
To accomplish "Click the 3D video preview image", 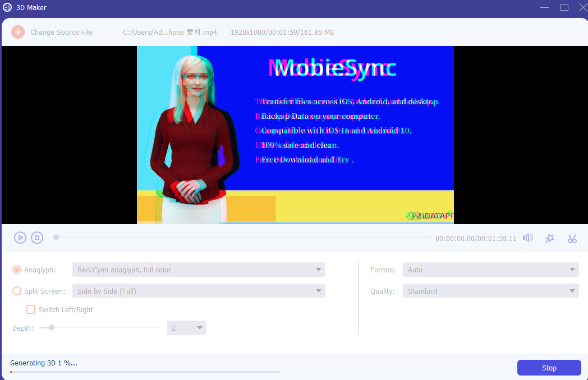I will (295, 135).
